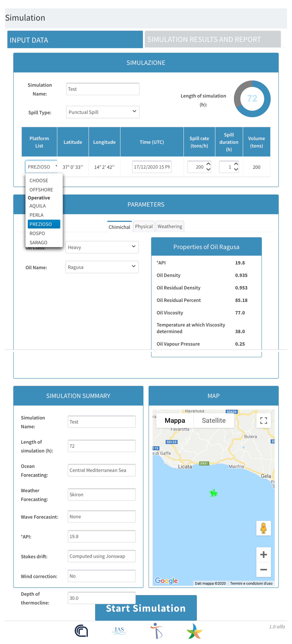Open the Oil Name dropdown

(102, 267)
